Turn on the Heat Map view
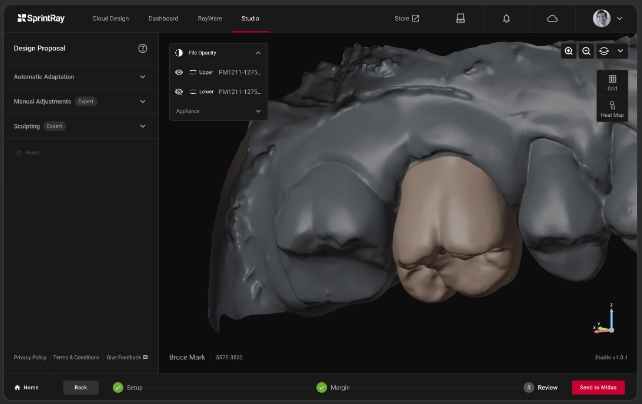This screenshot has width=642, height=404. [612, 109]
